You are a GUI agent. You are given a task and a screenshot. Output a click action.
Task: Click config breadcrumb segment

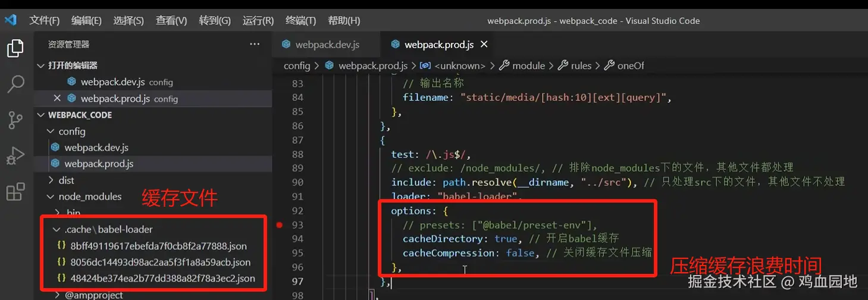[297, 66]
